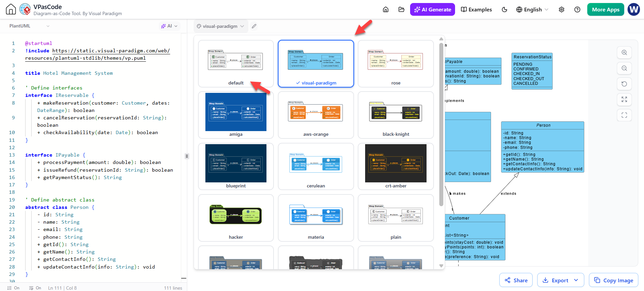Apply the aws-orange theme
The image size is (644, 291).
pos(316,115)
